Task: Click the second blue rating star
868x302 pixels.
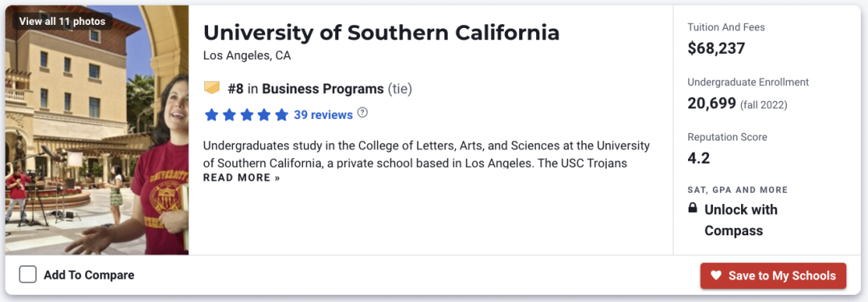Action: point(229,115)
